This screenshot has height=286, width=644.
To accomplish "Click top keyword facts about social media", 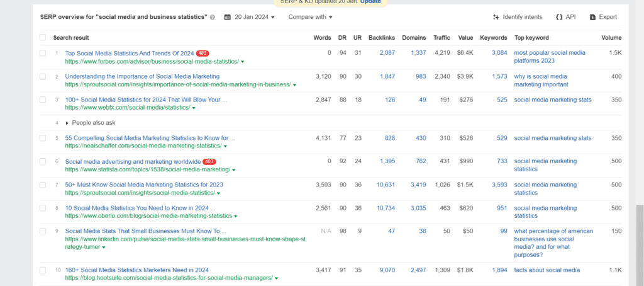I will click(x=547, y=270).
